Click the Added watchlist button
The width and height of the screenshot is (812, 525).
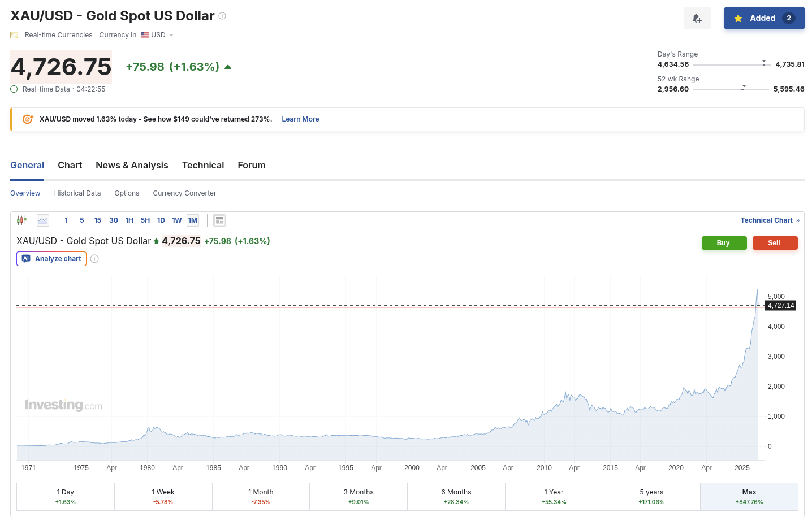coord(764,18)
